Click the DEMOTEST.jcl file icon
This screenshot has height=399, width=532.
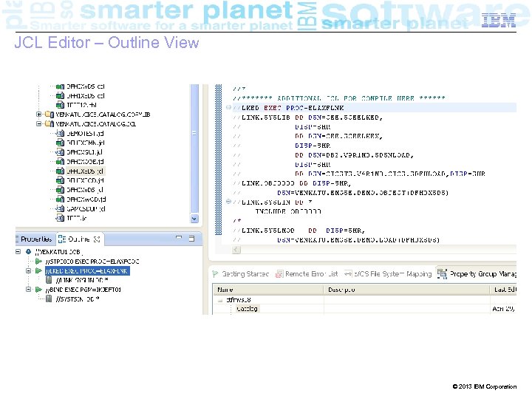coord(60,133)
